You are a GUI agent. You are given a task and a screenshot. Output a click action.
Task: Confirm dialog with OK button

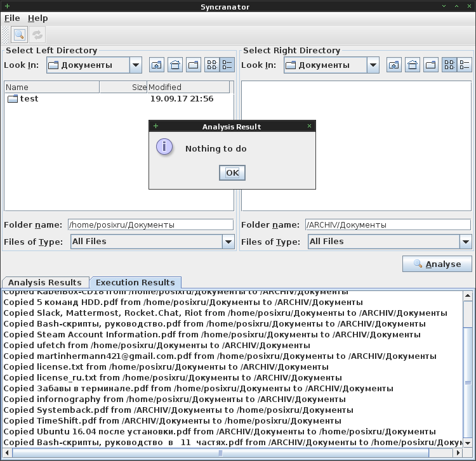(x=232, y=172)
